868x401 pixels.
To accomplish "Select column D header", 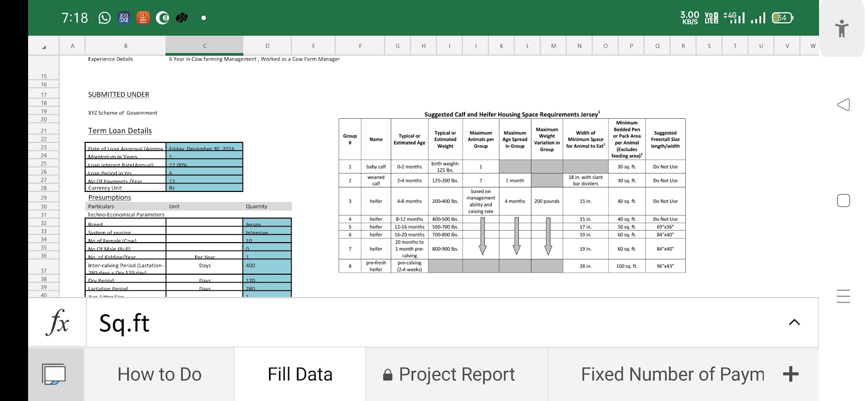I will point(267,46).
